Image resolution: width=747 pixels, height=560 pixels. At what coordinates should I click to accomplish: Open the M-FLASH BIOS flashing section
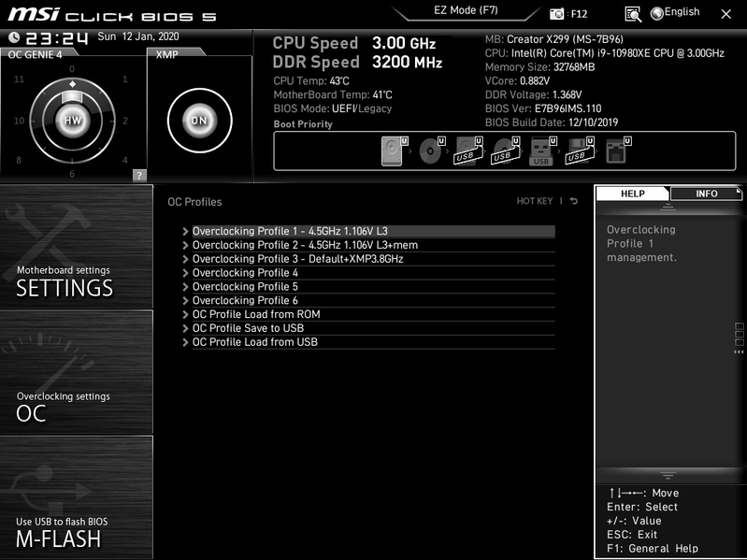(x=77, y=497)
